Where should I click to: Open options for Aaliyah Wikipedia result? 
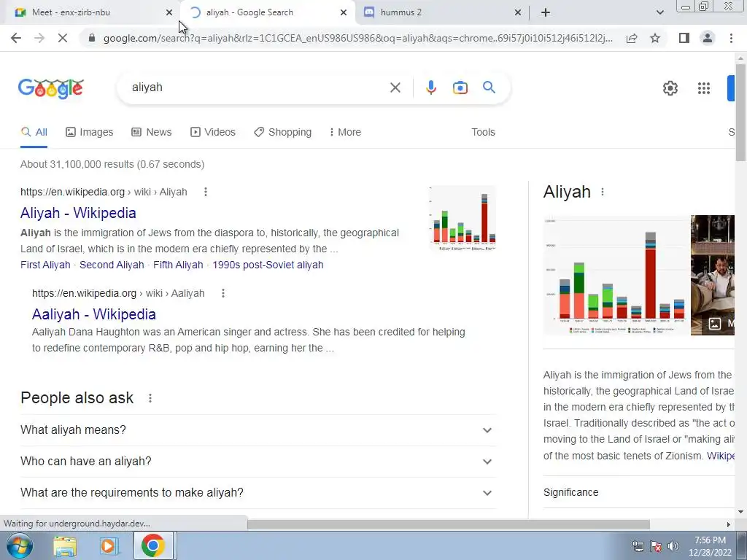pos(223,293)
